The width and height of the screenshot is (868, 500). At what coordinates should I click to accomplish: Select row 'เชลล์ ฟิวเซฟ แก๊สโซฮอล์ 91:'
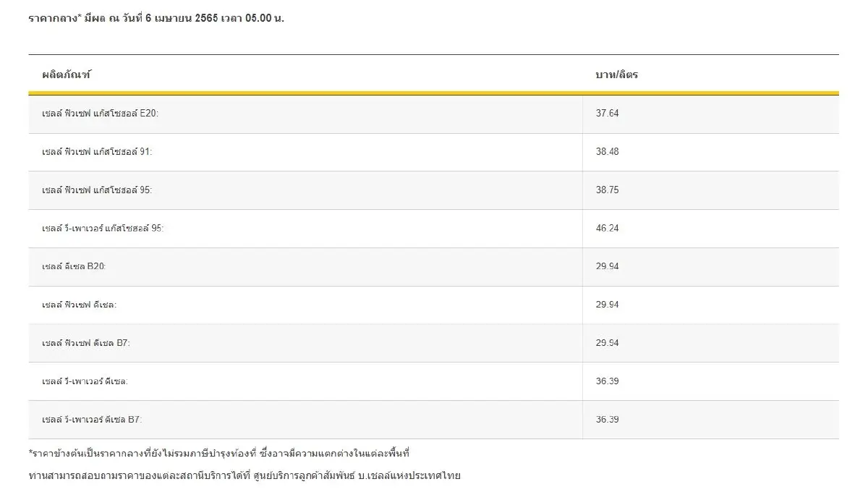pyautogui.click(x=434, y=153)
